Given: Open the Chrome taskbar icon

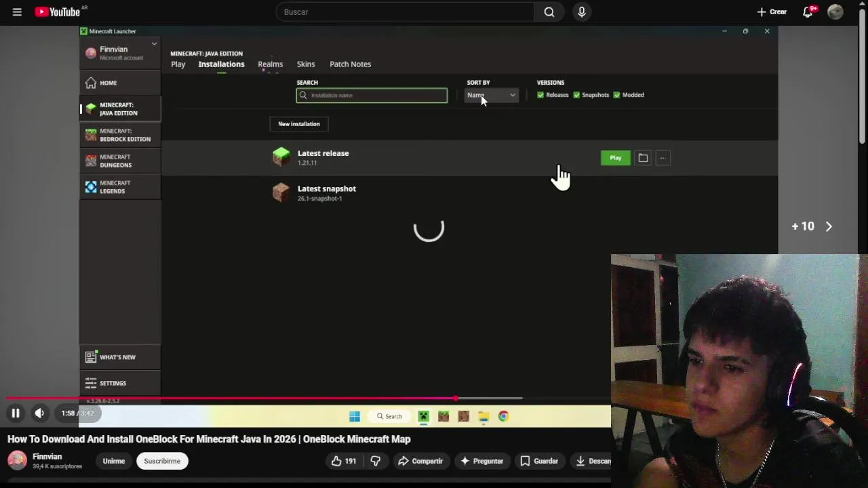Looking at the screenshot, I should pos(503,416).
